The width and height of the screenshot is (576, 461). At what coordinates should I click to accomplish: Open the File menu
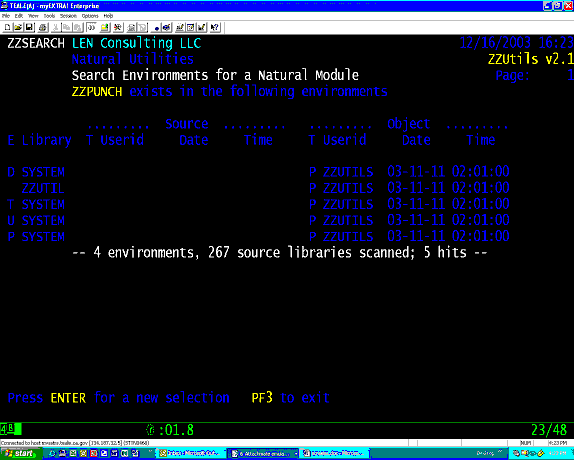coord(6,16)
